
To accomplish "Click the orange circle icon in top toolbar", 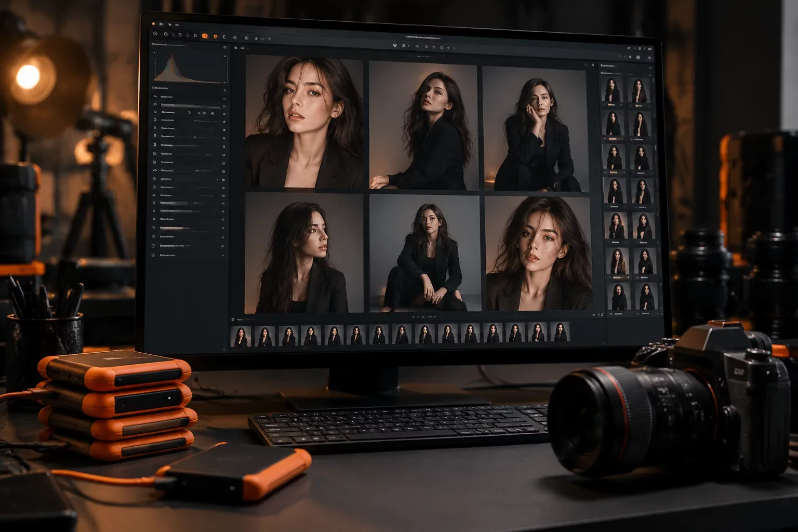I will tap(216, 36).
